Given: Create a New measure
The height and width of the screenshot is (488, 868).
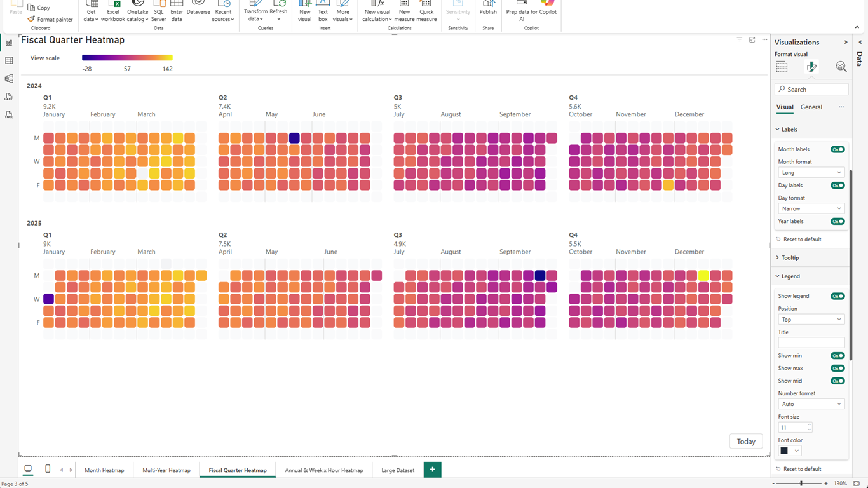Looking at the screenshot, I should click(x=404, y=11).
